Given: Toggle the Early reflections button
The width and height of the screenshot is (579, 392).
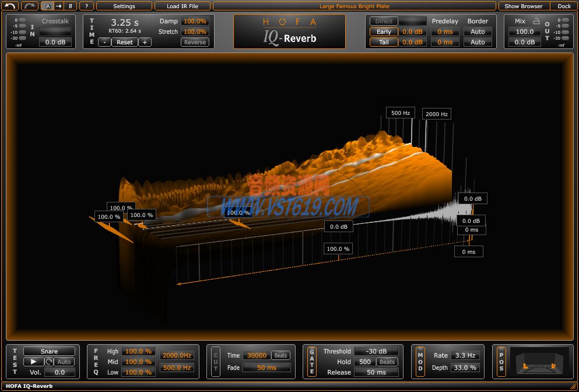Looking at the screenshot, I should (384, 32).
